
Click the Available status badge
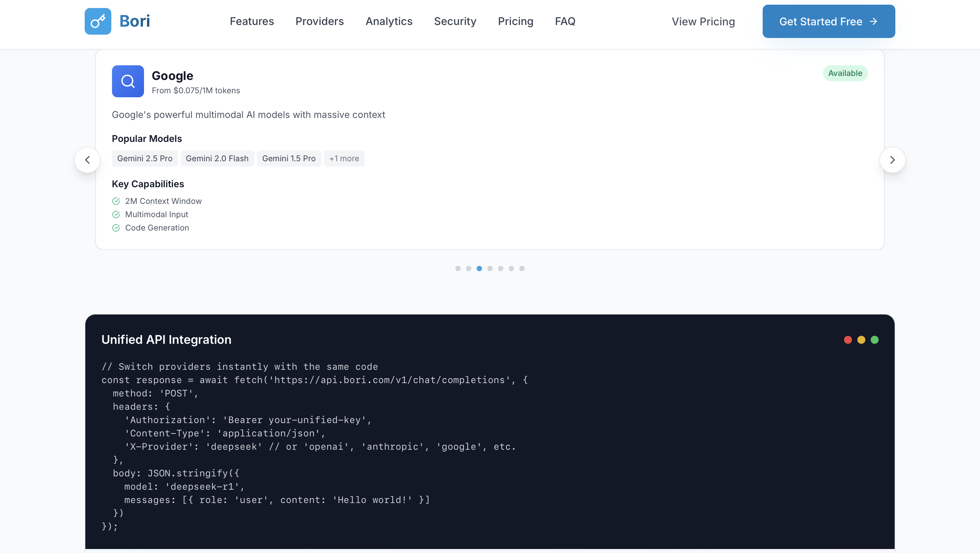click(845, 73)
